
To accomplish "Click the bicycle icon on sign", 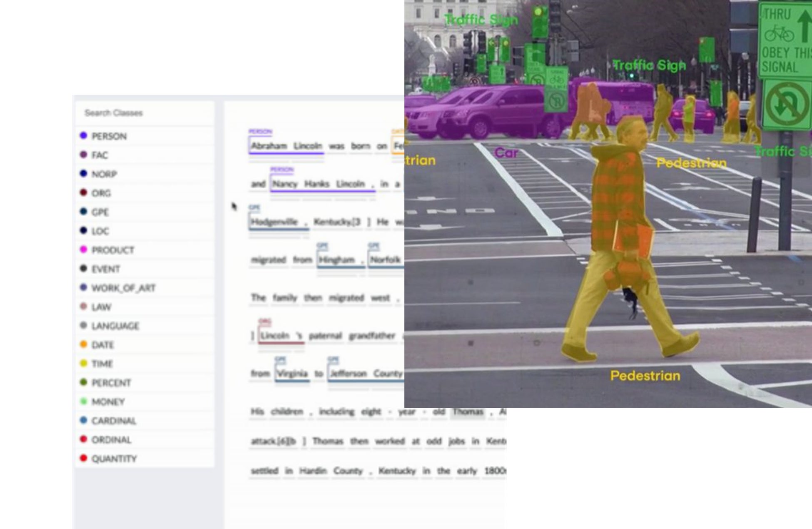I will pyautogui.click(x=779, y=34).
